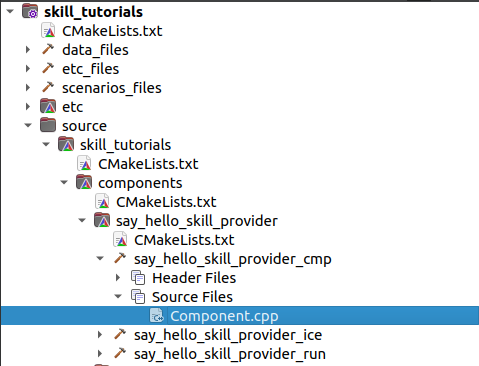Select the data_files target label
Screen dimensions: 479x366
click(95, 50)
